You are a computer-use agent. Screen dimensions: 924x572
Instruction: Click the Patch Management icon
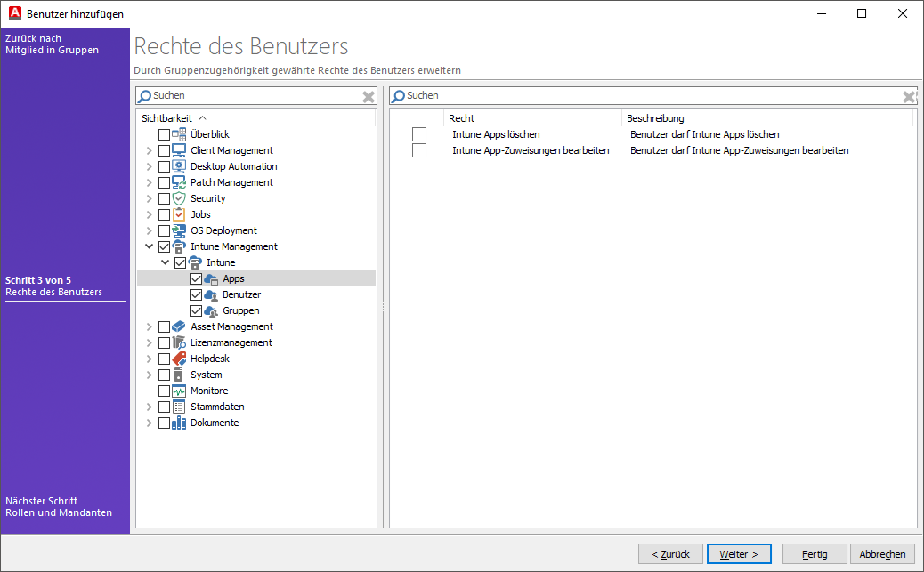click(x=179, y=181)
